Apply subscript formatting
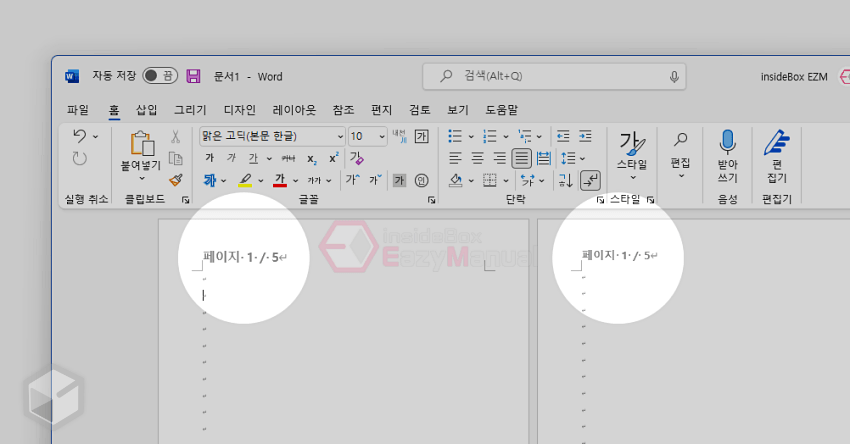850x444 pixels. tap(312, 158)
